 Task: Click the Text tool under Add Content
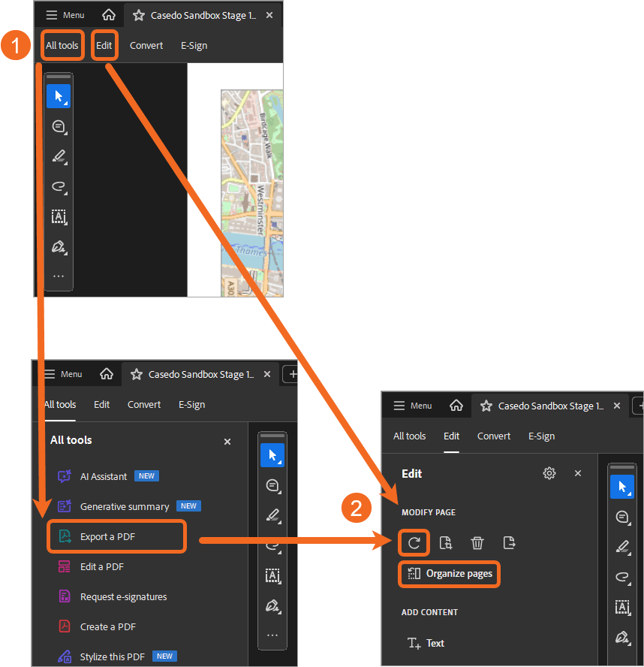point(426,643)
